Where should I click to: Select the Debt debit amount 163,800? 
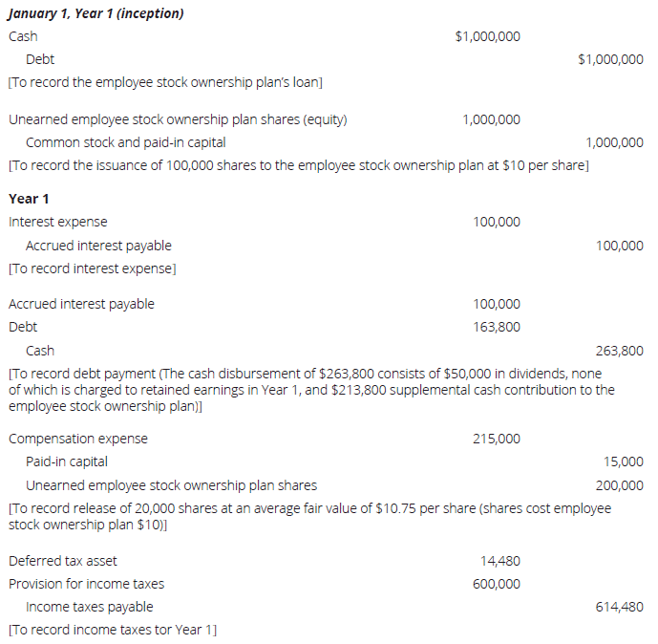point(497,327)
